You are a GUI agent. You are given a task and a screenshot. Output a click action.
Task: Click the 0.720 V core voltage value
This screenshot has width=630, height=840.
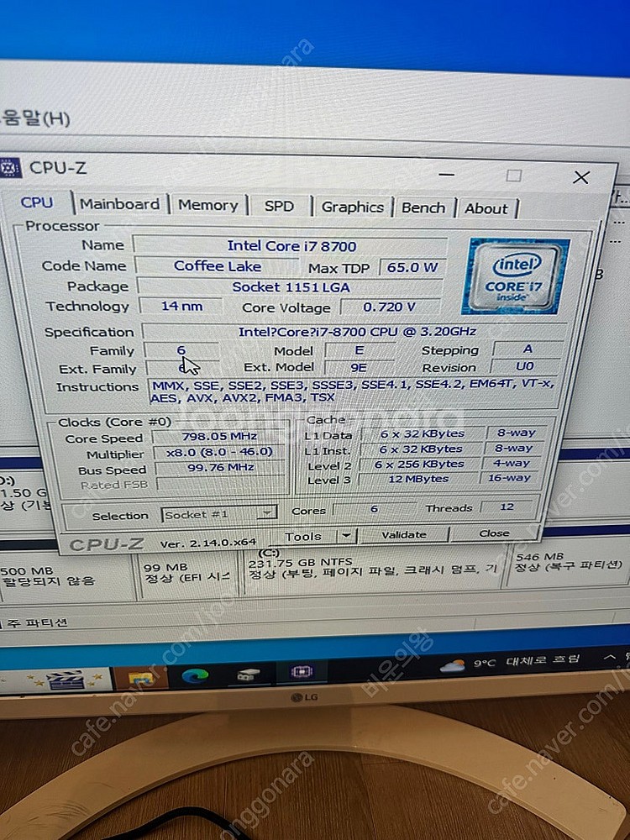point(390,307)
